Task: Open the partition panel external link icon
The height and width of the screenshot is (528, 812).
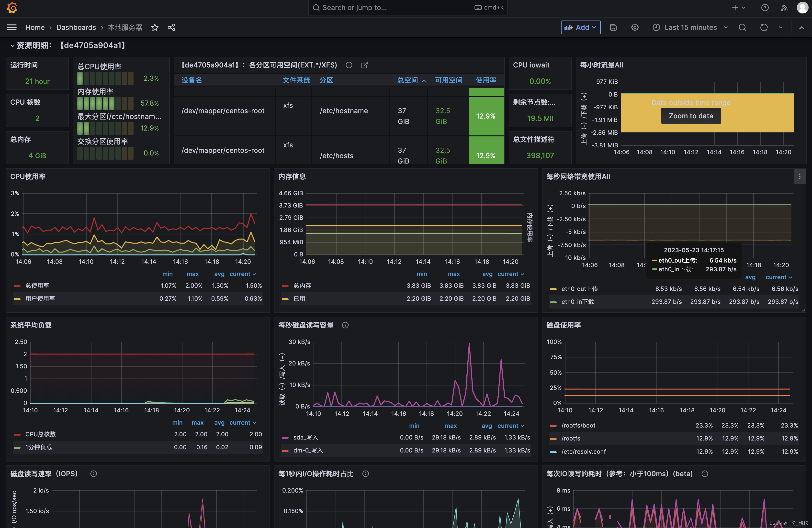Action: point(364,65)
